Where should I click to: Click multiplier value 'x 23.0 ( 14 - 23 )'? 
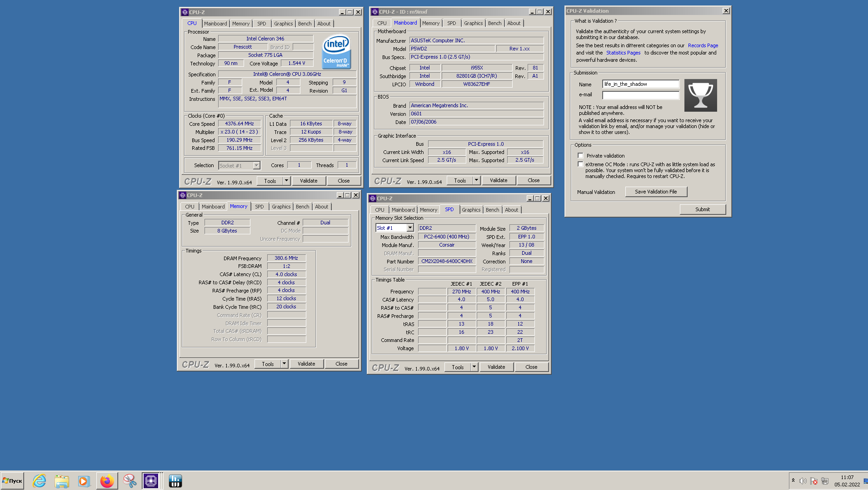point(239,132)
